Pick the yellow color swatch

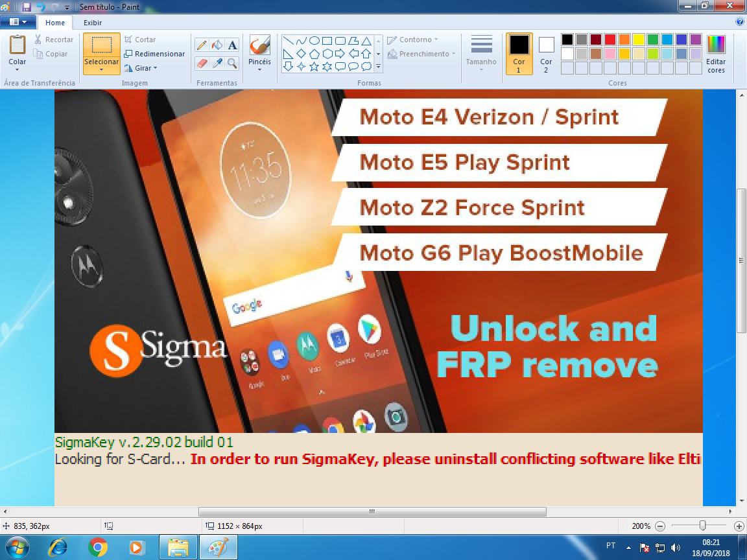[638, 40]
